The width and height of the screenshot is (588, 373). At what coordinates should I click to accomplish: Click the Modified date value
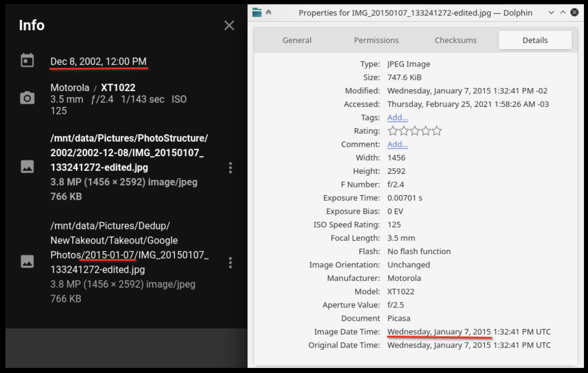[x=467, y=91]
